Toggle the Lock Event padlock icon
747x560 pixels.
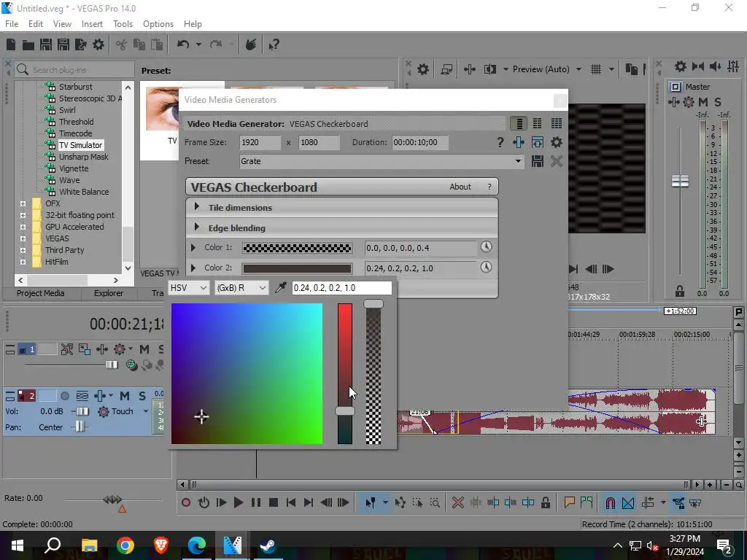546,502
